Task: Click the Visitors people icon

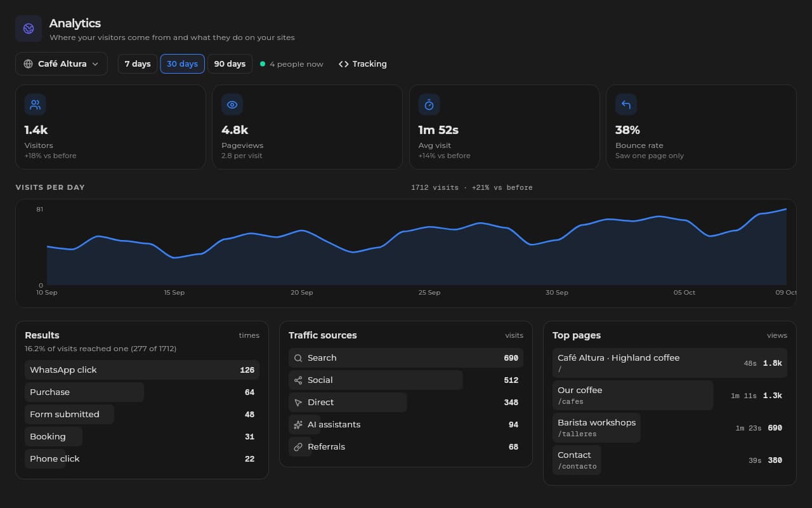Action: (35, 105)
